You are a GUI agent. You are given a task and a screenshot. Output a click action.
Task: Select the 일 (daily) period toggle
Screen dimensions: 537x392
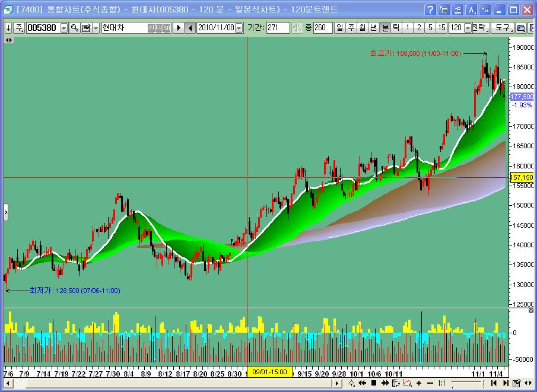[x=339, y=28]
